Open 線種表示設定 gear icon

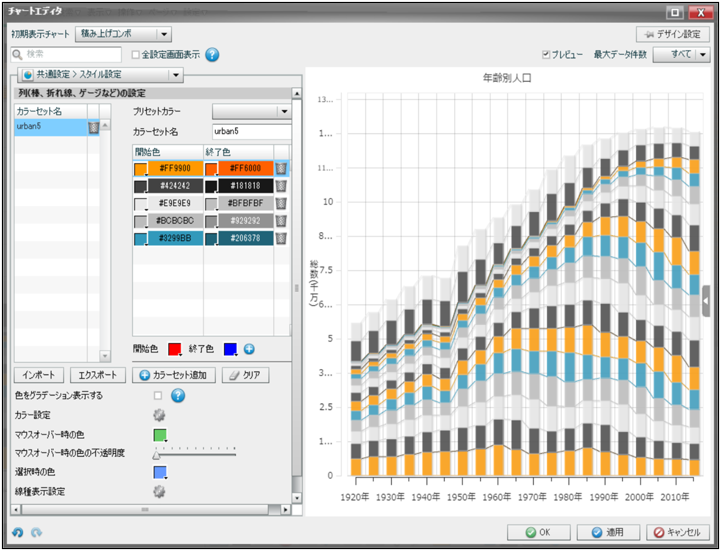coord(159,491)
